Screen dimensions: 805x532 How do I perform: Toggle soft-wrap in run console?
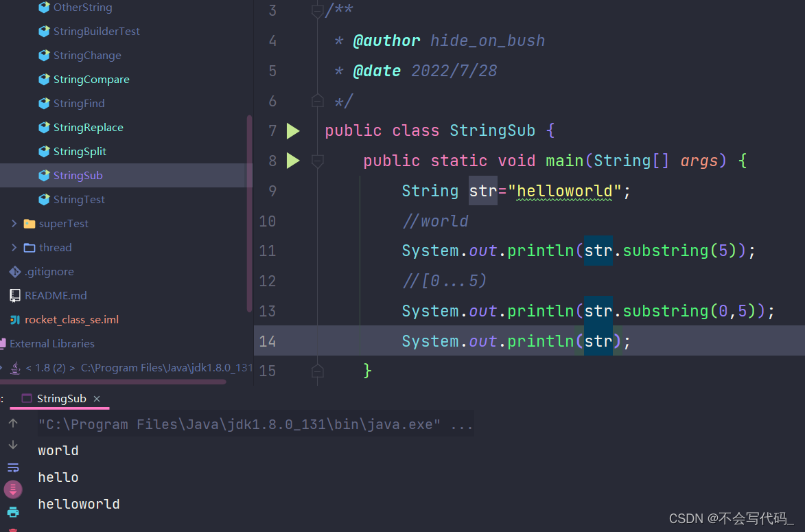pos(13,467)
